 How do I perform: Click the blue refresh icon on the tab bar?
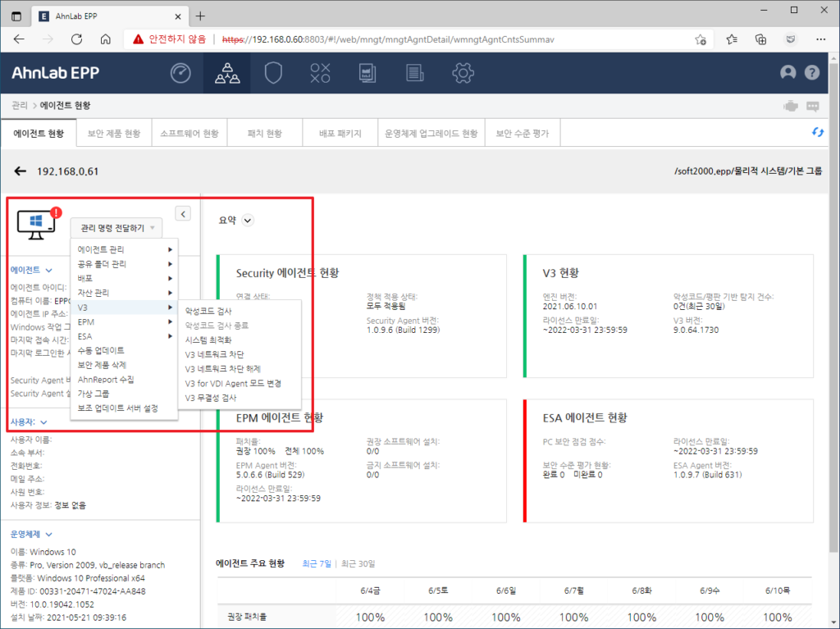click(x=817, y=130)
